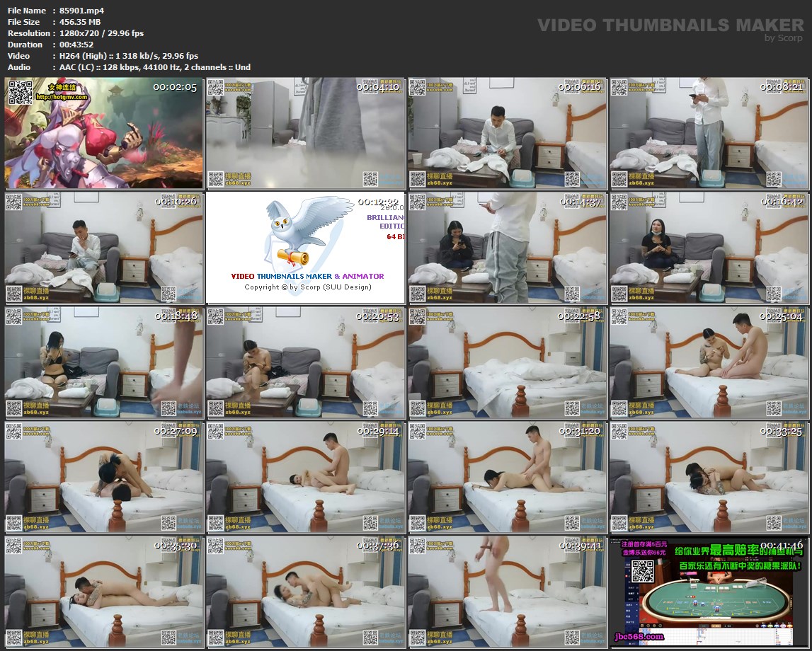Open the casino table thumbnail at 00:41:46
This screenshot has height=651, width=812.
point(708,594)
